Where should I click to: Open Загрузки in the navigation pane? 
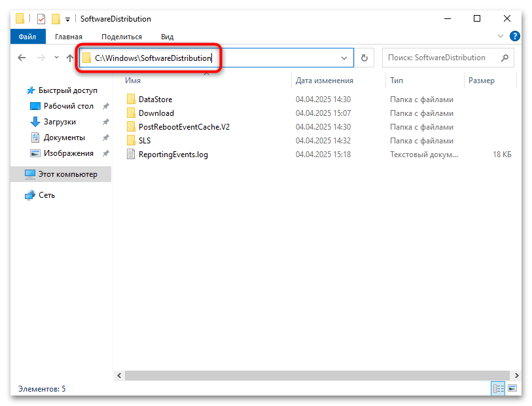(60, 122)
